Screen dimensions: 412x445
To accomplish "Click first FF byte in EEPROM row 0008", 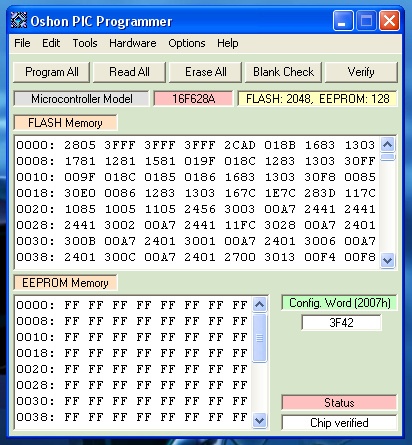I will click(72, 321).
